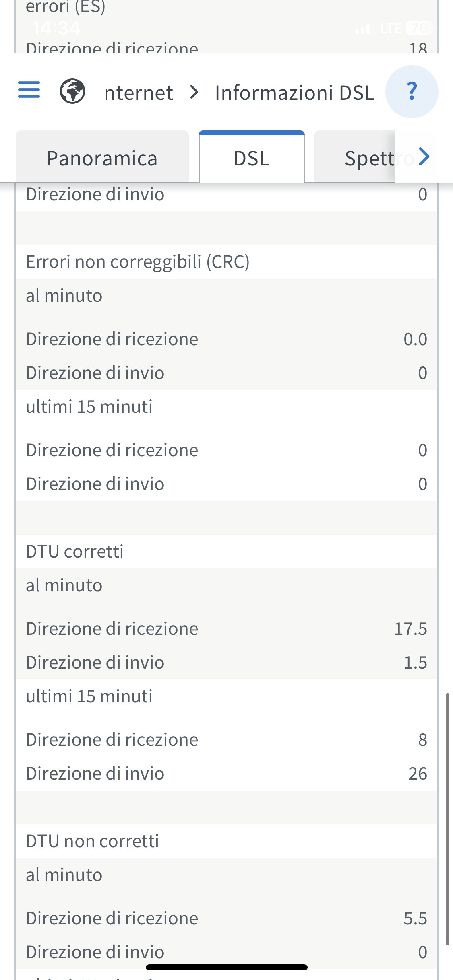
Task: Tap the battery level indicator in status bar
Action: click(x=419, y=28)
